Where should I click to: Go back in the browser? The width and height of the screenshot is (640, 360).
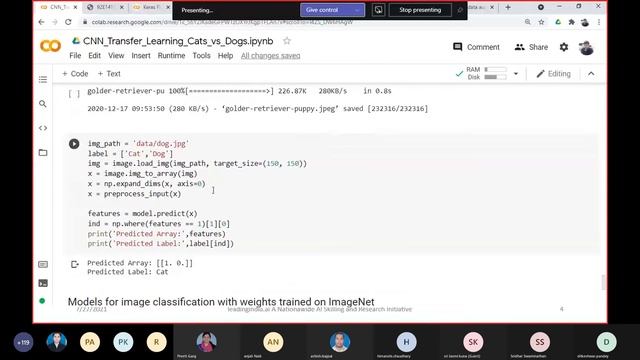(41, 22)
